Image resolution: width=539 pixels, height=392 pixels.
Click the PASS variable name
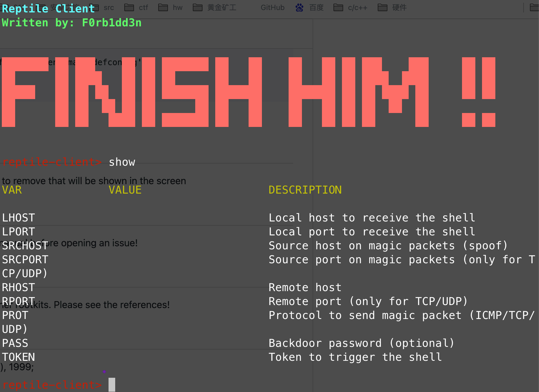pos(15,343)
